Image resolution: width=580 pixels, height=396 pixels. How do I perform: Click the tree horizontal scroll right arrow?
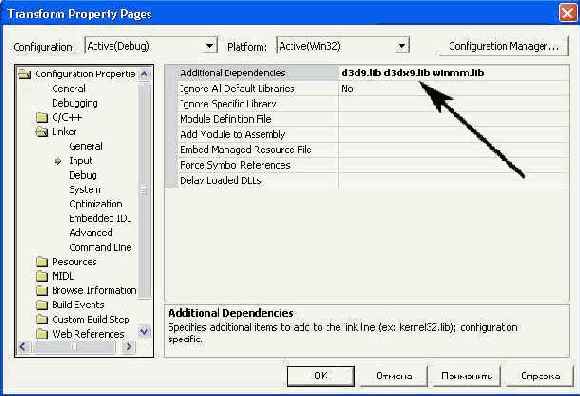point(129,347)
